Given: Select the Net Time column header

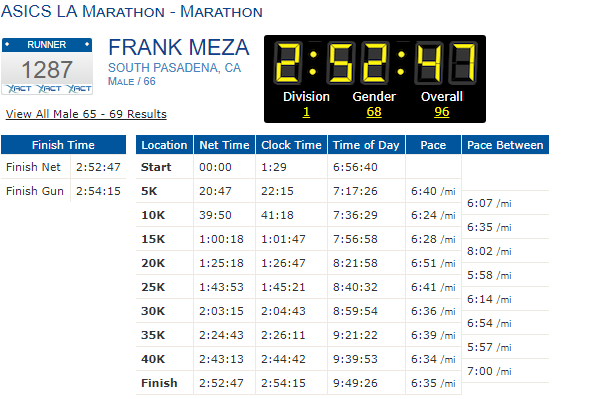Looking at the screenshot, I should point(224,145).
